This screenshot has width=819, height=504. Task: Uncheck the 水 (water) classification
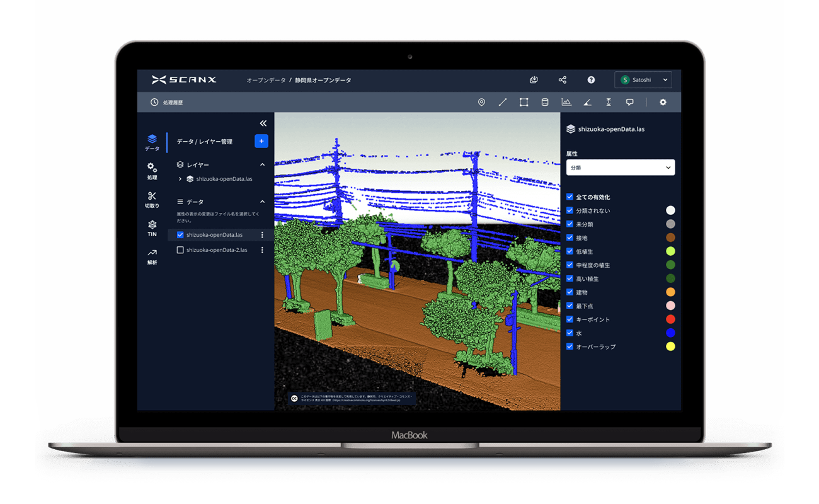pyautogui.click(x=568, y=333)
